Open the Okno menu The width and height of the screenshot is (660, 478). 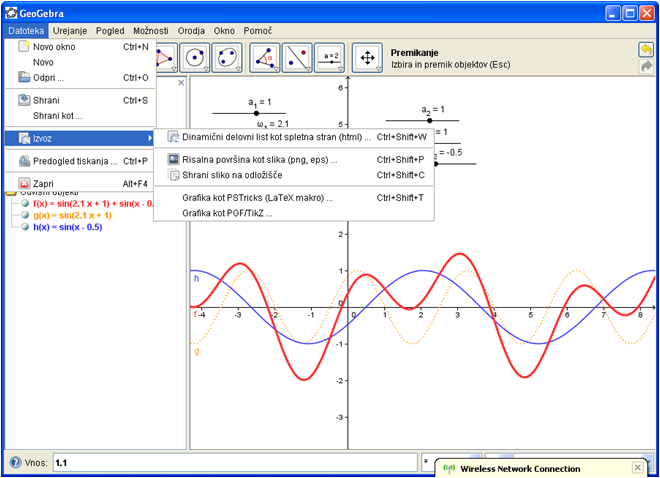coord(224,31)
